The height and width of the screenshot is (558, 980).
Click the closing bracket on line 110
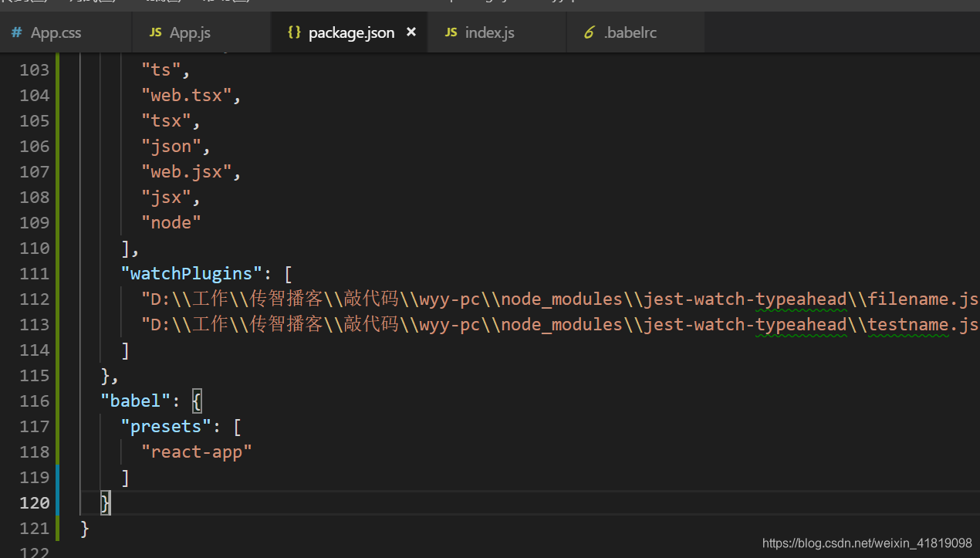(126, 248)
